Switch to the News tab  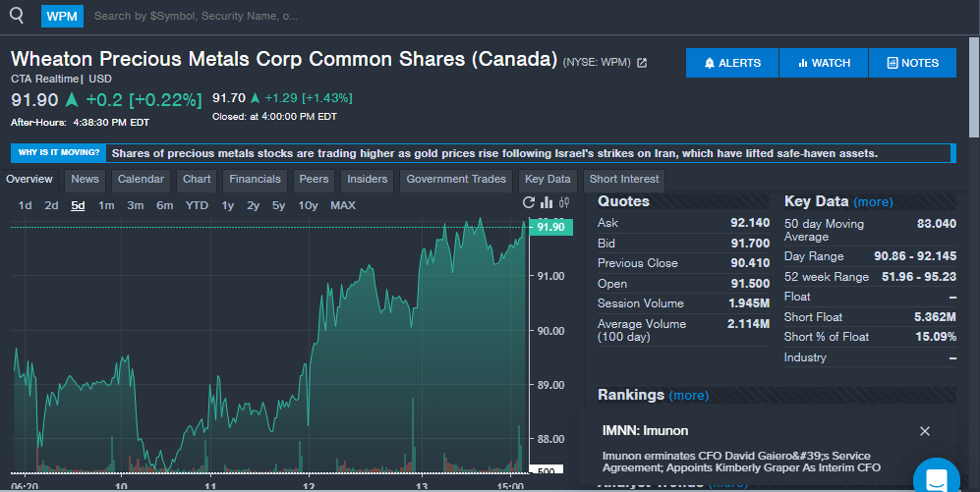[85, 179]
